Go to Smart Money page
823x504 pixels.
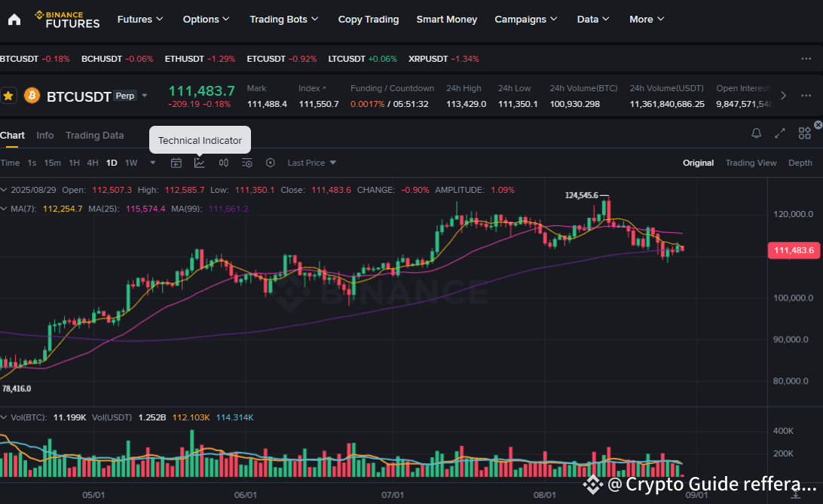point(447,20)
